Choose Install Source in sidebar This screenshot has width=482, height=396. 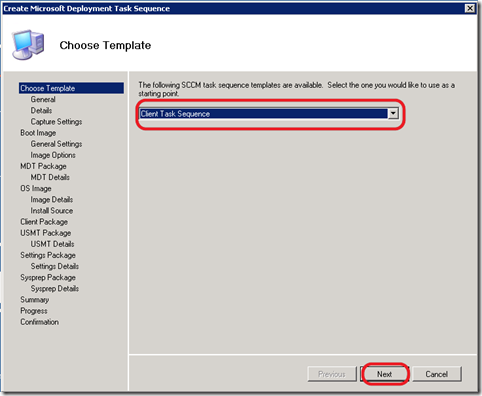point(52,211)
